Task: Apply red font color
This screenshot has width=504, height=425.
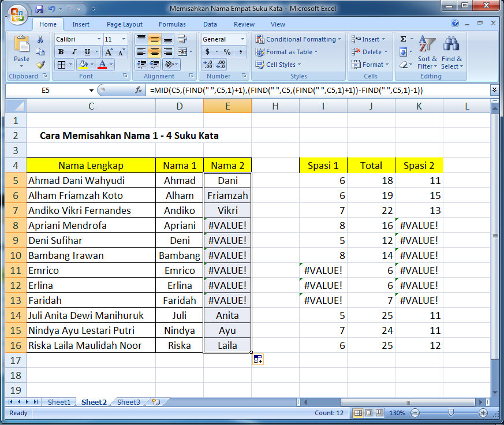Action: tap(102, 65)
